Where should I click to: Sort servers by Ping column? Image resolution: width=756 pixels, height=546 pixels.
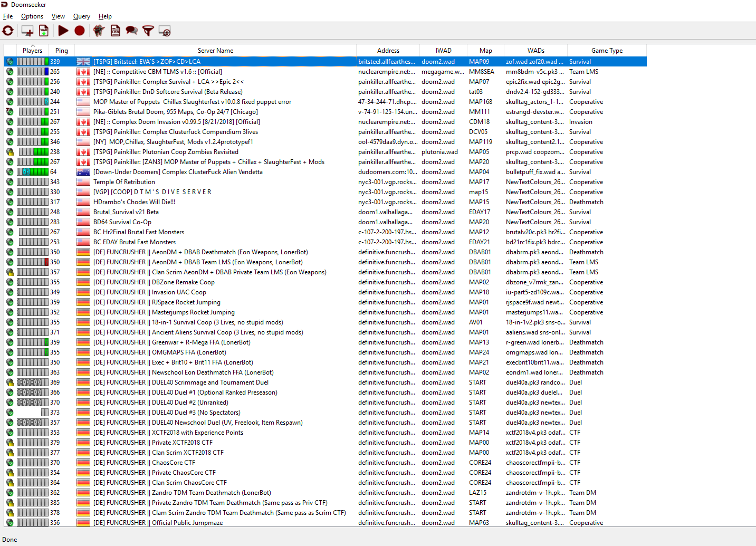62,51
